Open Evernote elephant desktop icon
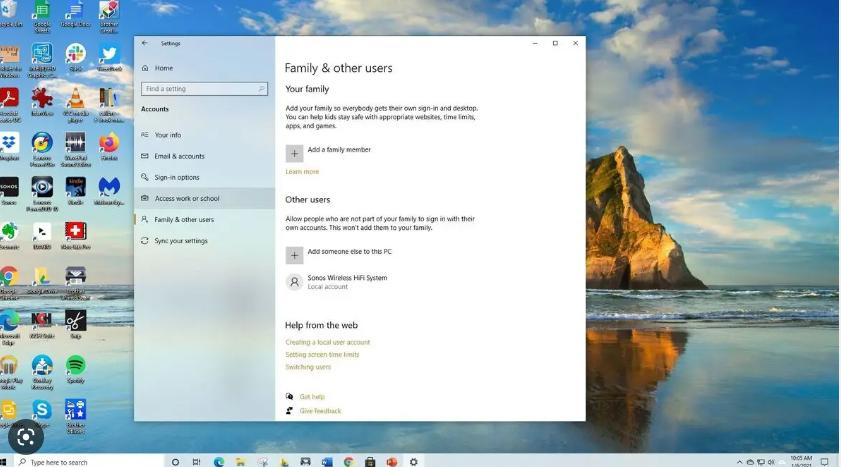 (x=9, y=236)
